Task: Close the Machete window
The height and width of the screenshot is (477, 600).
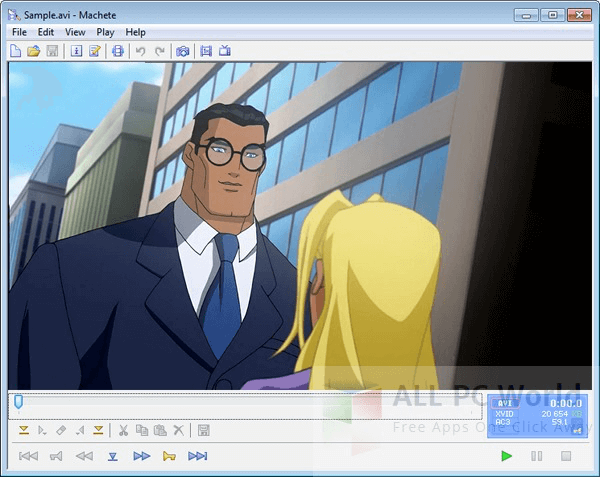Action: coord(579,15)
